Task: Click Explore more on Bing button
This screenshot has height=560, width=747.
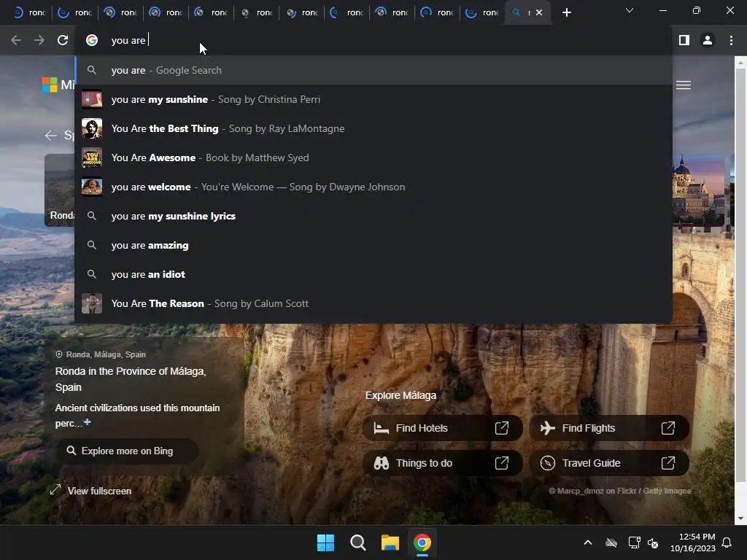Action: click(x=126, y=451)
